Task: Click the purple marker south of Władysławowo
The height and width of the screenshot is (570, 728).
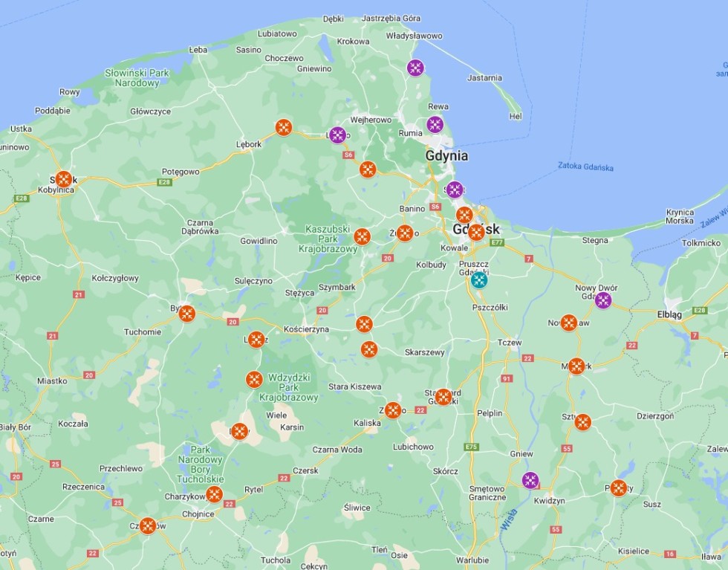Action: coord(415,68)
